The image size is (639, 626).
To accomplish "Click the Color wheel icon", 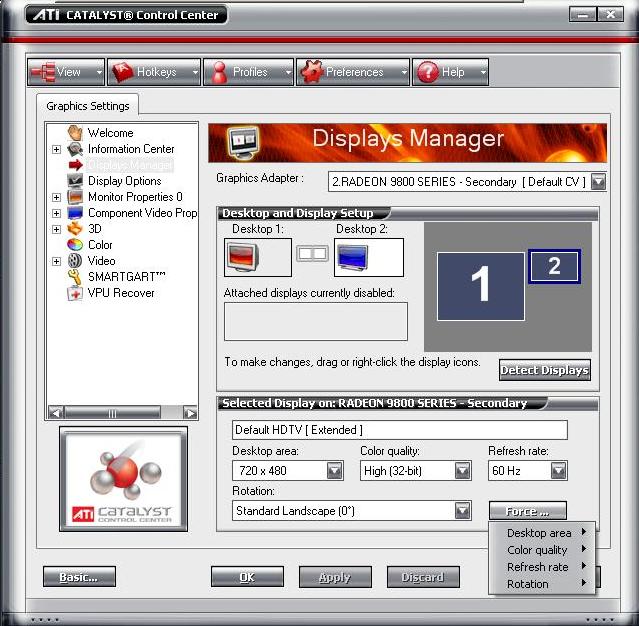I will pyautogui.click(x=75, y=245).
